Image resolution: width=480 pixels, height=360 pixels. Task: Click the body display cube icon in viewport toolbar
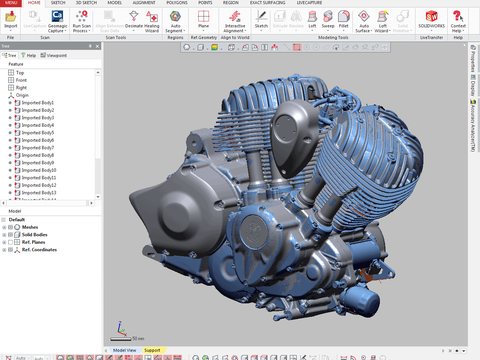200,47
